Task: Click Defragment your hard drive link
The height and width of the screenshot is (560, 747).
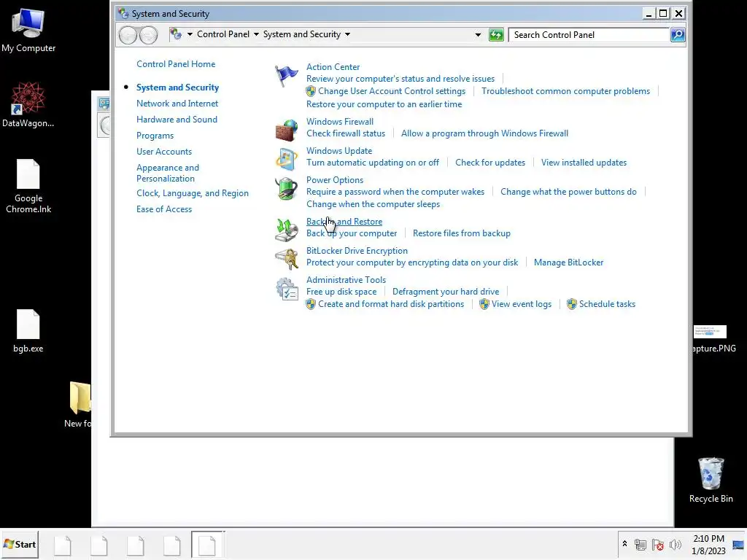Action: 446,292
